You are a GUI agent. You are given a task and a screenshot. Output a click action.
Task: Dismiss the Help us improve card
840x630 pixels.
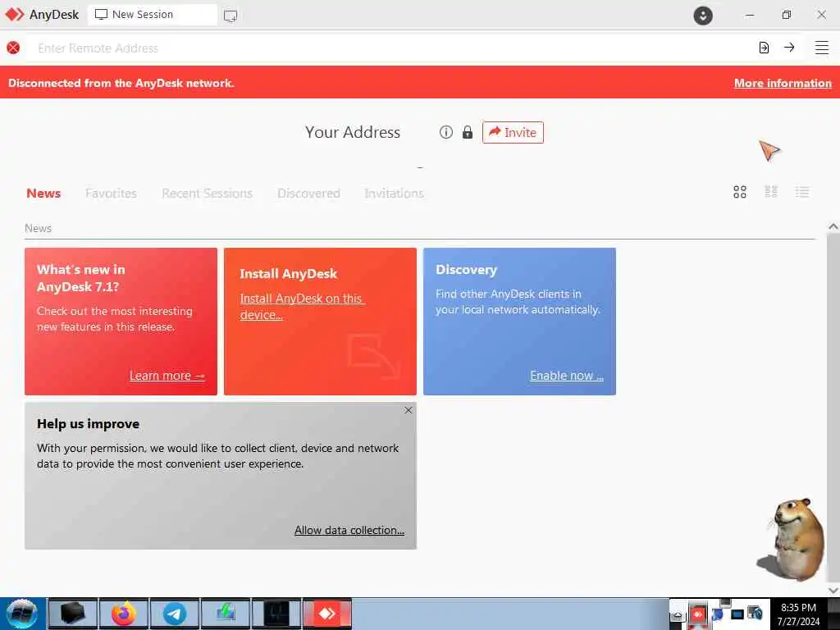(409, 410)
